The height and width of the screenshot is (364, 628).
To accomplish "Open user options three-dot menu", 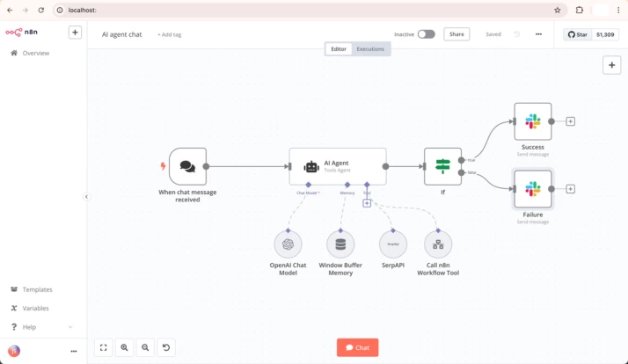I will pos(74,351).
